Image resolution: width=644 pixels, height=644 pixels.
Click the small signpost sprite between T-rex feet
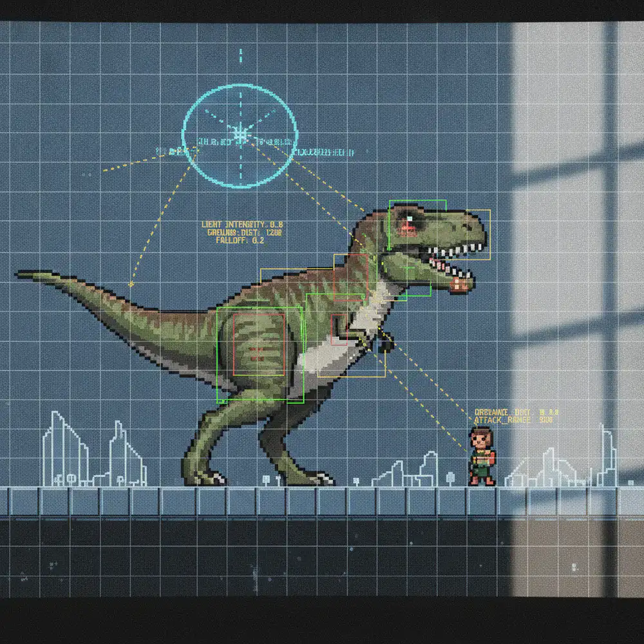[x=266, y=480]
